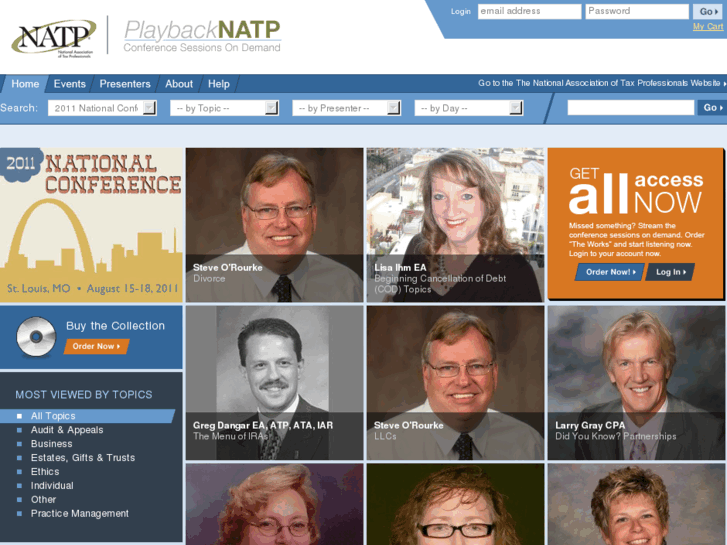Open the by Presenter dropdown

point(346,108)
